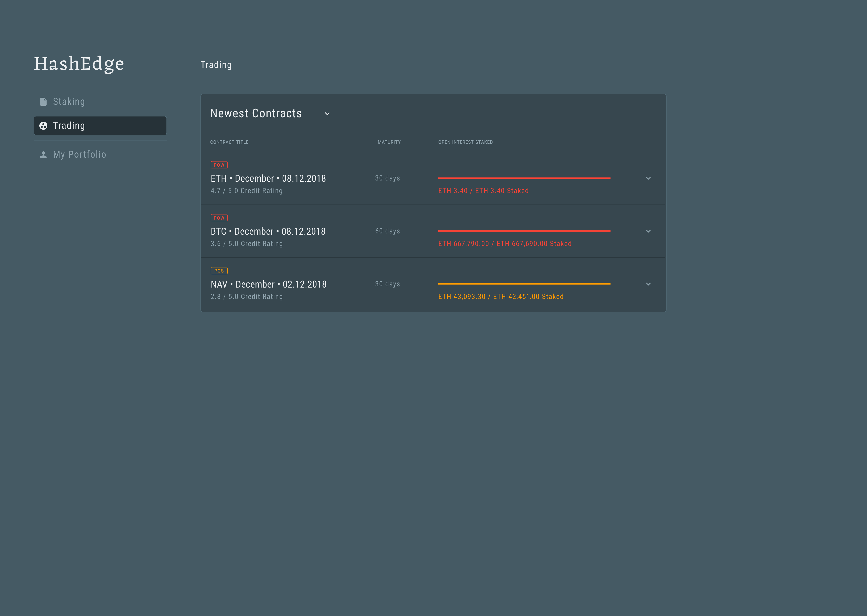The image size is (867, 616).
Task: Click the POW badge on ETH contract
Action: click(x=219, y=165)
